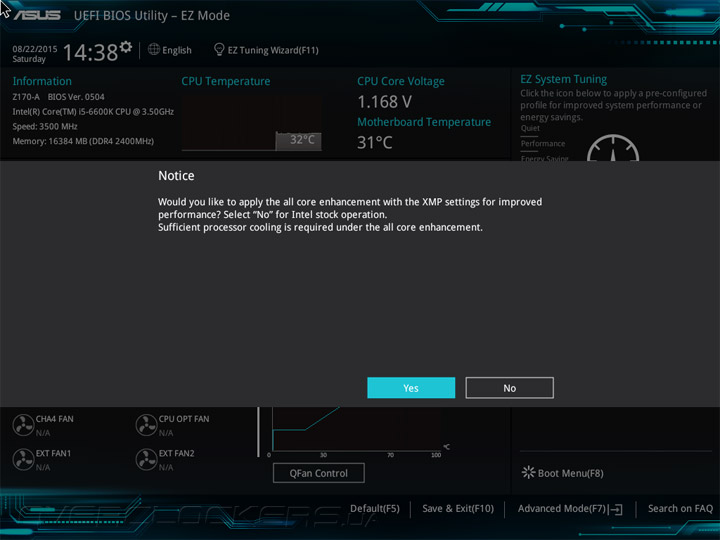Click the EZ System Tuning heading
Viewport: 720px width, 540px height.
tap(563, 79)
